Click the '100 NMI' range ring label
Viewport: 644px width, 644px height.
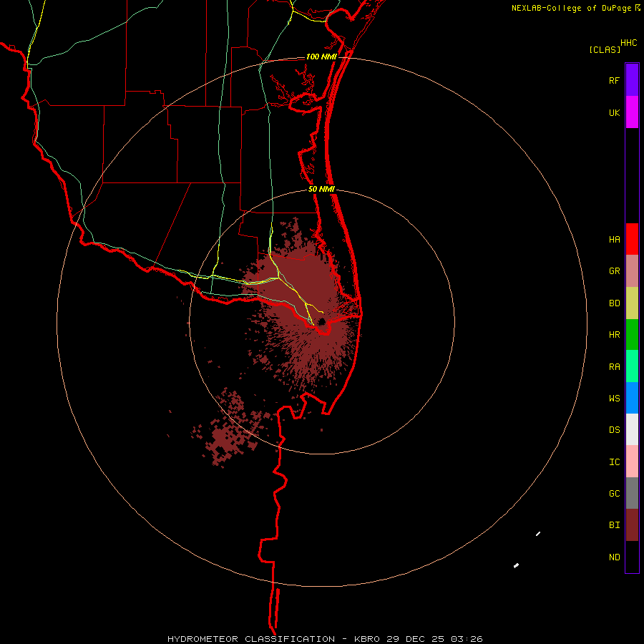[321, 57]
